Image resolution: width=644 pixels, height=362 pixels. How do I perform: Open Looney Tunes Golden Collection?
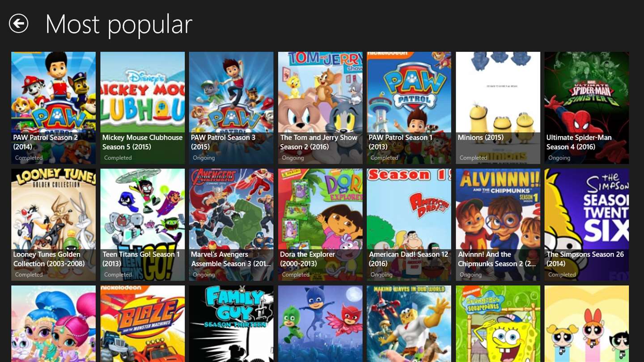[53, 225]
